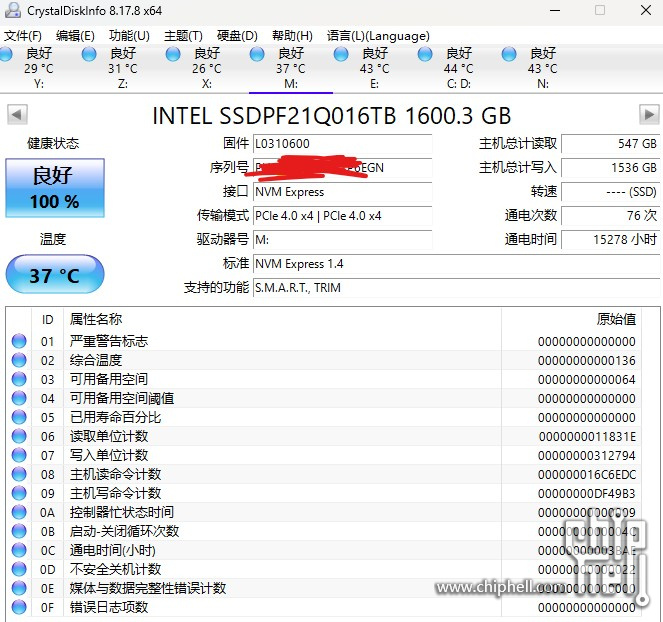Select the Y: drive status orb
This screenshot has height=622, width=663.
click(x=7, y=53)
